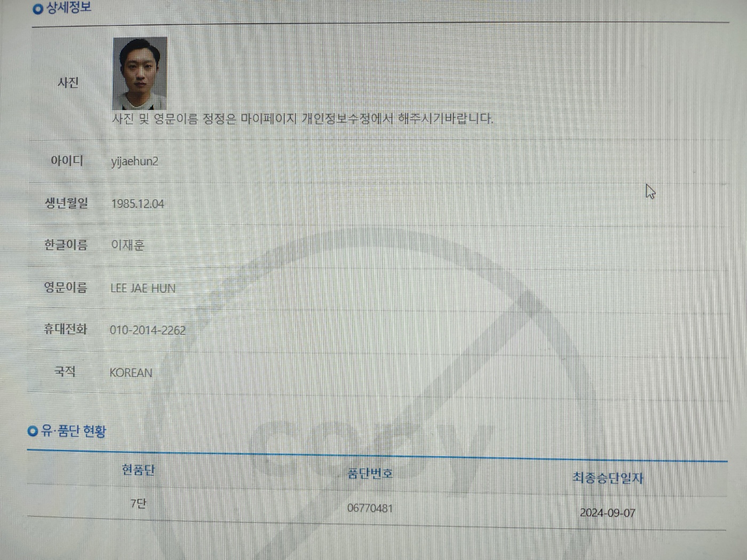Click the 사진 field label
Screen dimensions: 747x560
click(68, 83)
